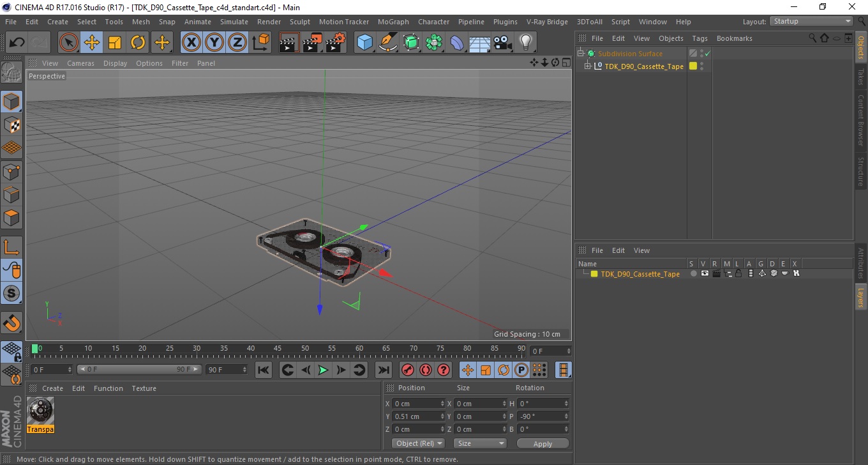Click the Undo arrow icon
Screen dimensions: 868x465
(17, 43)
